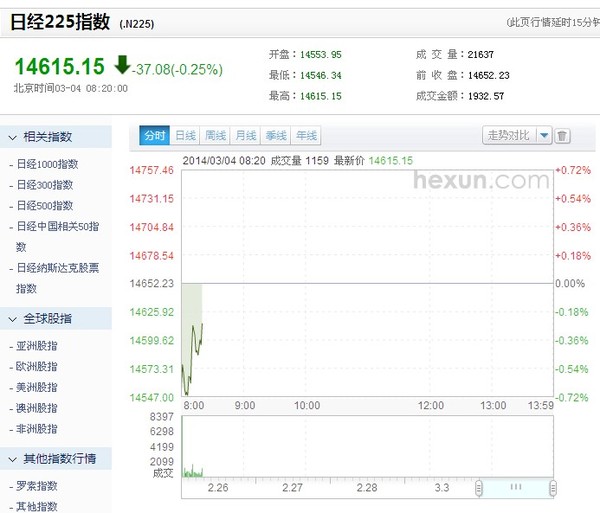Image resolution: width=600 pixels, height=513 pixels.
Task: Click the left handle of timeline range slider
Action: pyautogui.click(x=479, y=488)
